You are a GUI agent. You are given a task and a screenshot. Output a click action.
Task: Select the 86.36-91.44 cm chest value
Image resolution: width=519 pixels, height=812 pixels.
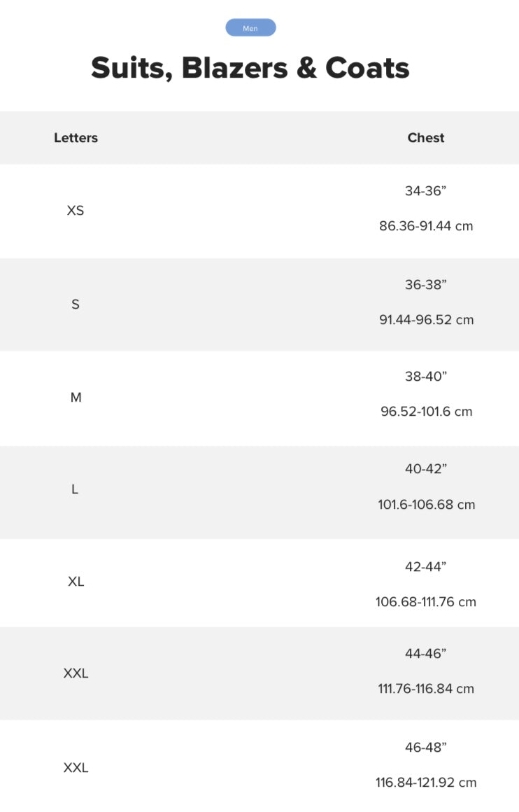point(426,226)
